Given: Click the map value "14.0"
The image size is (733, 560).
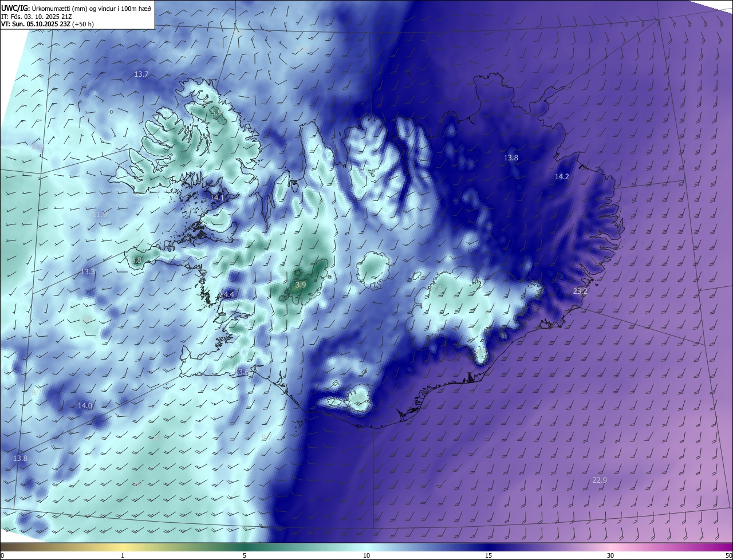Looking at the screenshot, I should coord(85,405).
